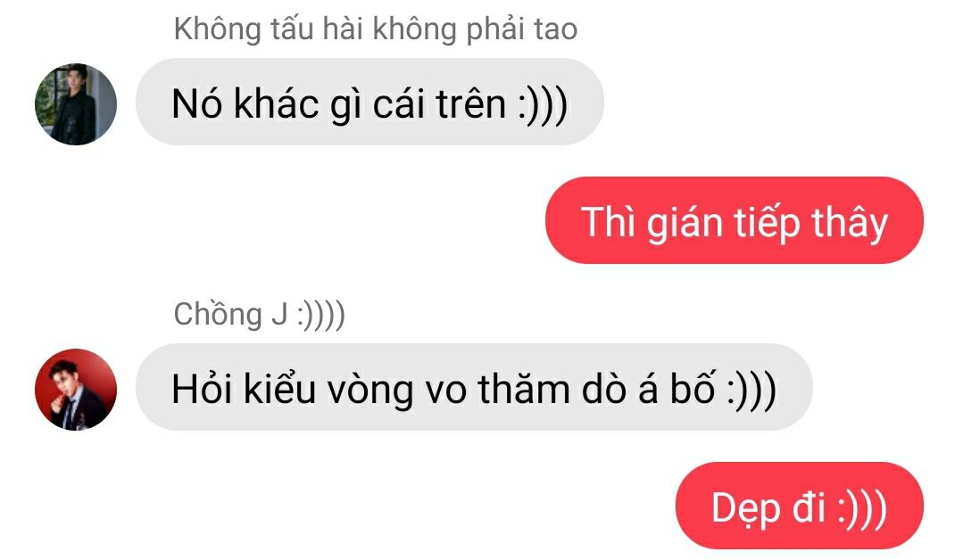The height and width of the screenshot is (560, 963).
Task: Tap the "Nó khác gì cái trên :)))" bubble
Action: pyautogui.click(x=369, y=102)
